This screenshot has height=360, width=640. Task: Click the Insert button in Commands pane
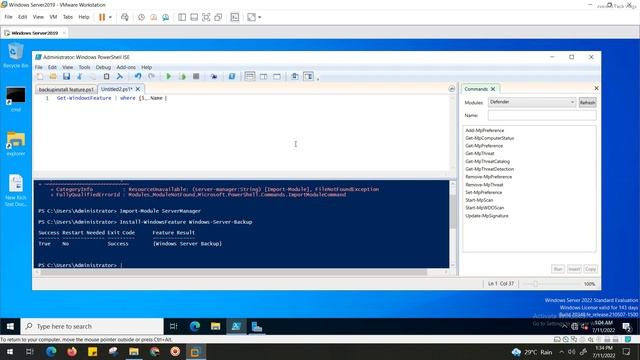click(x=574, y=269)
